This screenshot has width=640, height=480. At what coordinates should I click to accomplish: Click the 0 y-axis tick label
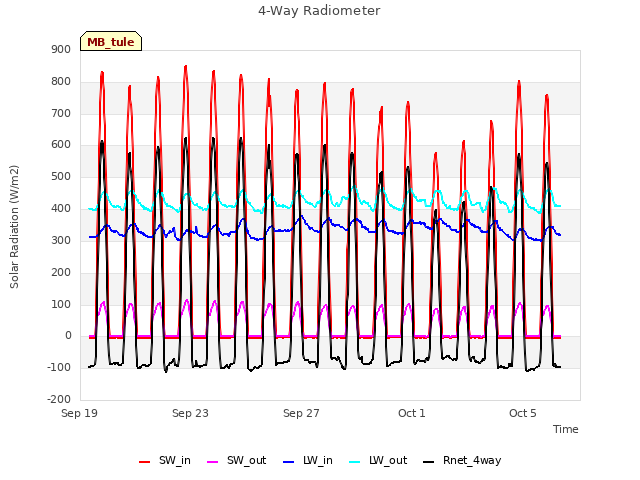[x=68, y=336]
